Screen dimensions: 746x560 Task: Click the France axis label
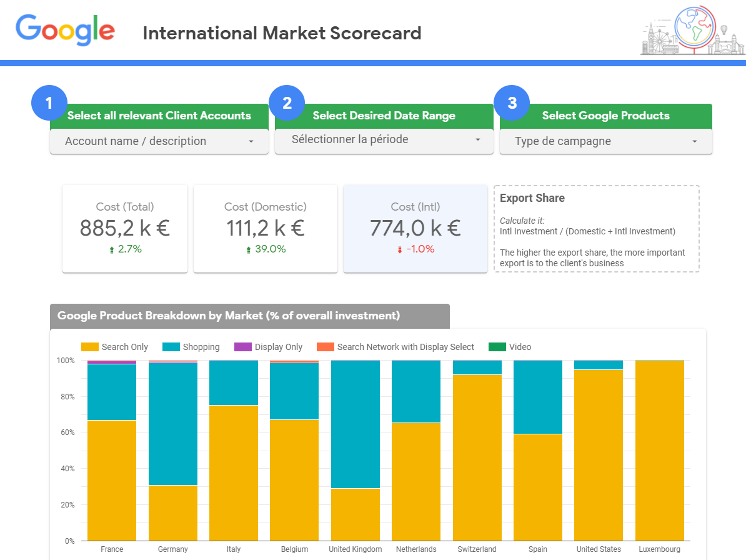[112, 549]
